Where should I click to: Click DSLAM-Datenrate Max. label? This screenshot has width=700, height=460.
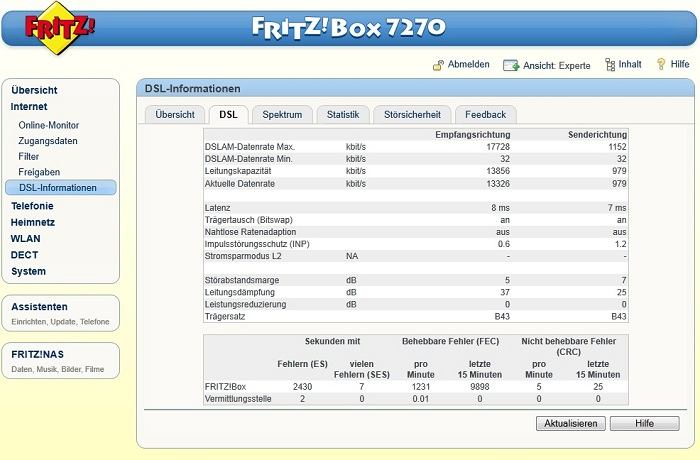pyautogui.click(x=250, y=147)
